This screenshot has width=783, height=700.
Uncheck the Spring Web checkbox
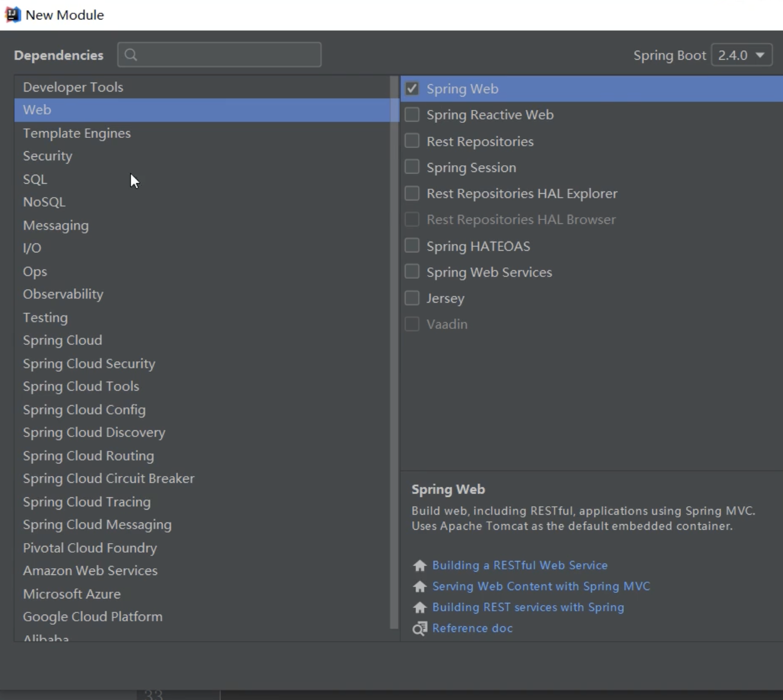point(412,89)
